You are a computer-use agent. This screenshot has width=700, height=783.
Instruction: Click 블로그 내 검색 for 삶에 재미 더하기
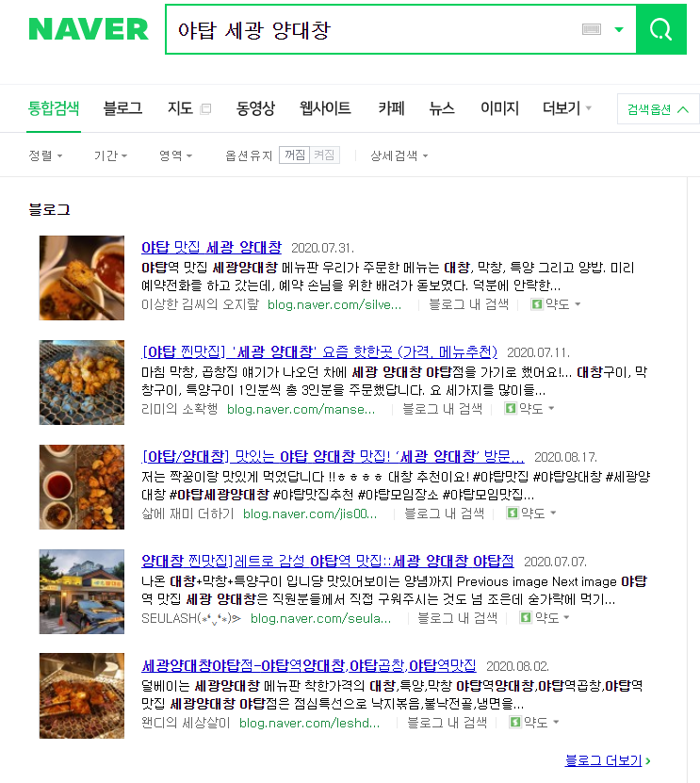click(x=445, y=514)
